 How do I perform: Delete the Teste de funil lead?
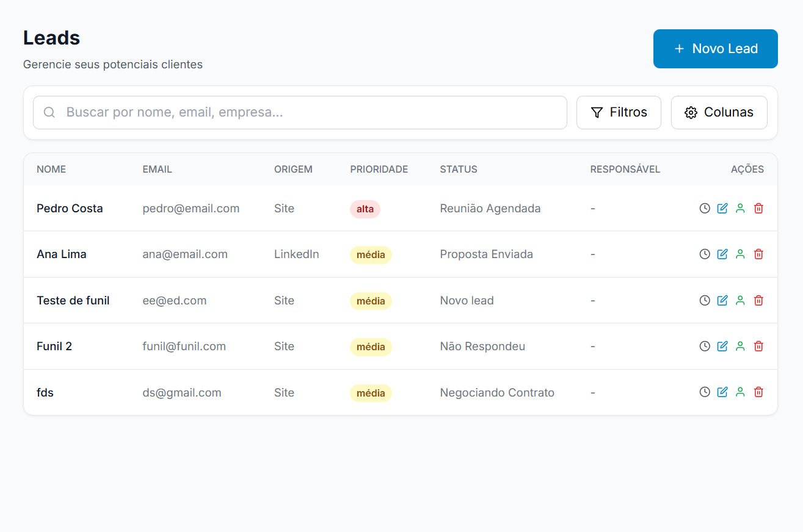point(758,300)
